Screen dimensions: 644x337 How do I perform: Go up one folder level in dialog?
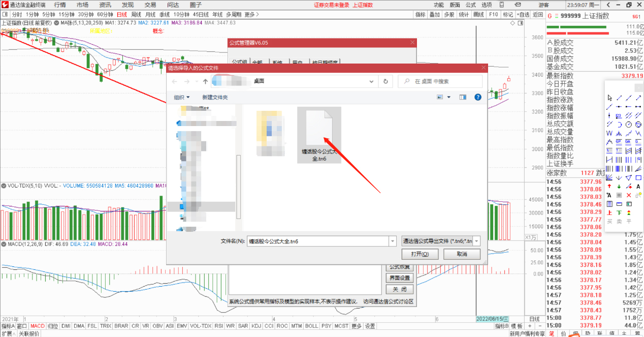coord(205,81)
